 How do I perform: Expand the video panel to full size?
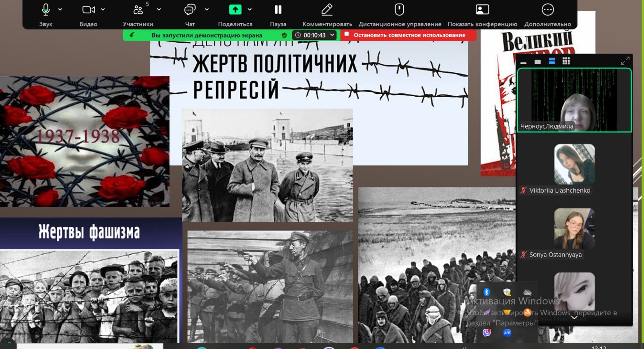(625, 61)
